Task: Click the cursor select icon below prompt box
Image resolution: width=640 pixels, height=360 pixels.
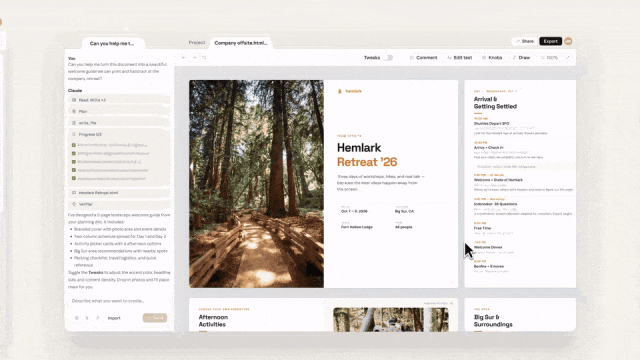Action: [x=87, y=318]
